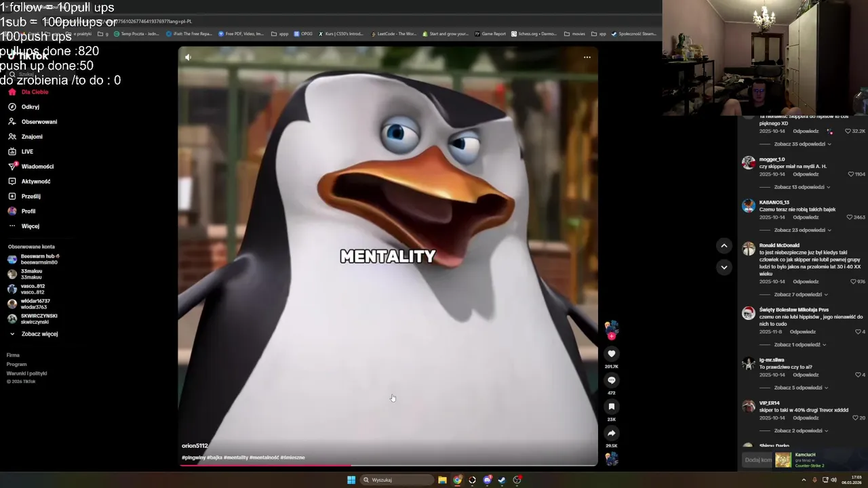Click Warunki i polityki footer link

pyautogui.click(x=26, y=373)
